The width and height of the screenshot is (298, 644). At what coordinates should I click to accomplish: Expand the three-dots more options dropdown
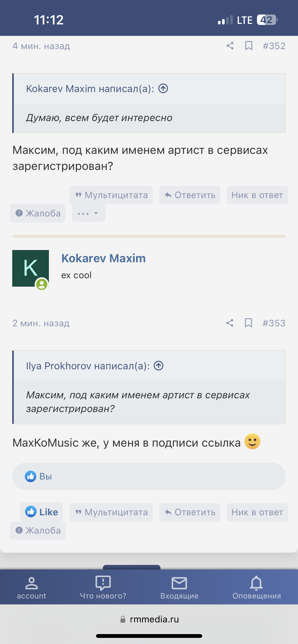pos(88,213)
